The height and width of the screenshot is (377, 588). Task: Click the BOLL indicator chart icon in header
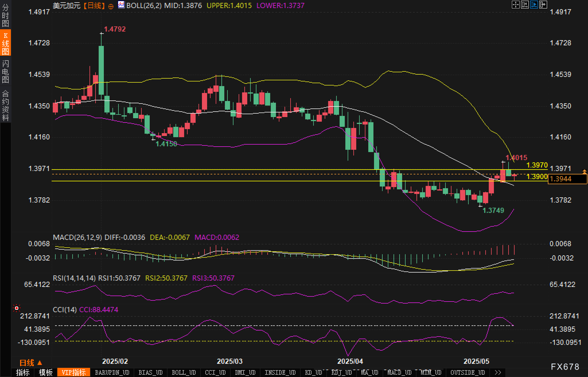[121, 5]
